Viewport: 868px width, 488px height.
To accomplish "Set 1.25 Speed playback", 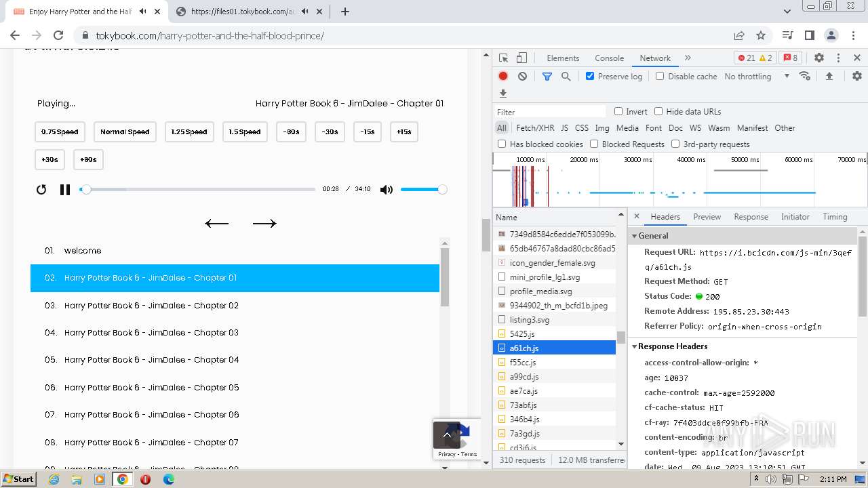I will point(189,132).
